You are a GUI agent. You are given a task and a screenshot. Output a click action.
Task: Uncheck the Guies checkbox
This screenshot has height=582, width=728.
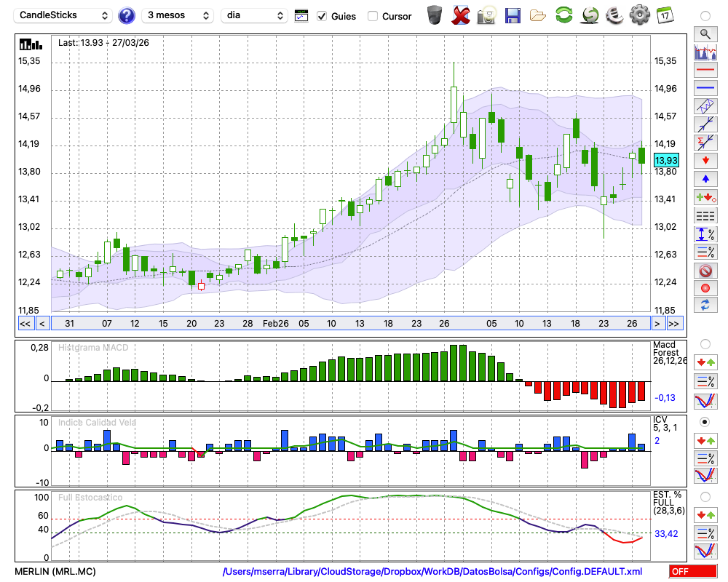pos(322,16)
